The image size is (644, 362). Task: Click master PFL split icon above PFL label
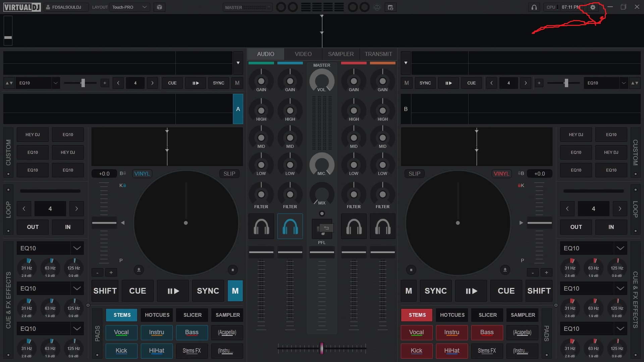[322, 229]
